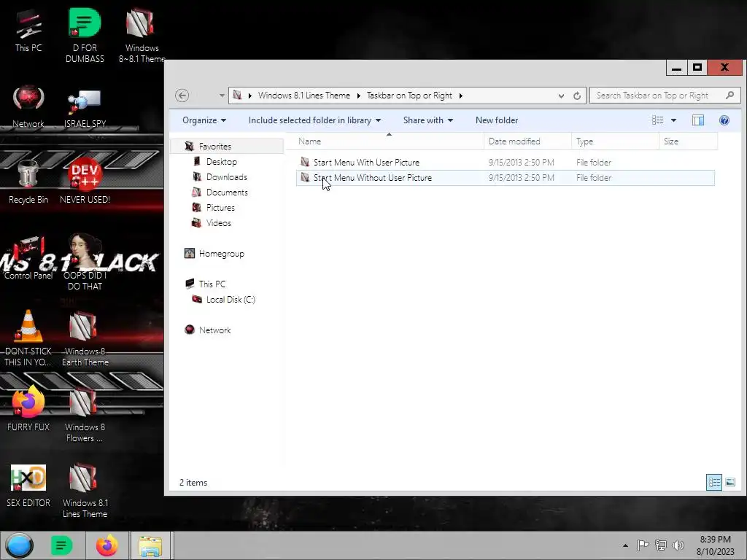Open D FOR DUMBASS desktop icon
This screenshot has width=747, height=560.
85,36
